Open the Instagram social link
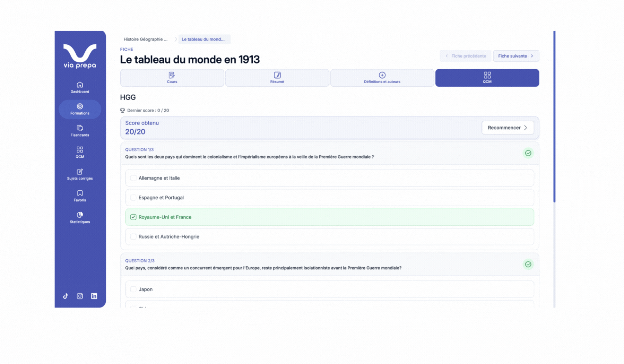The image size is (624, 364). 80,296
